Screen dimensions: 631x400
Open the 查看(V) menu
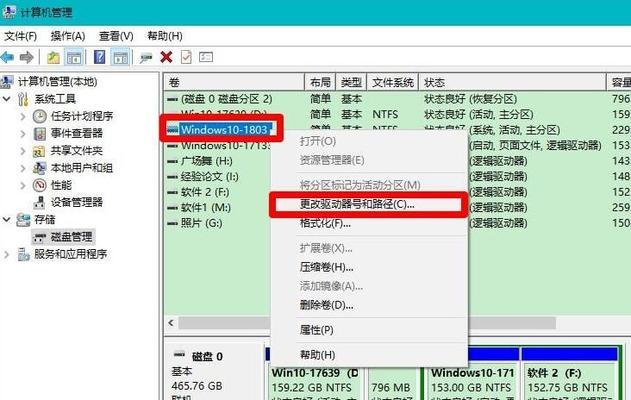point(116,36)
